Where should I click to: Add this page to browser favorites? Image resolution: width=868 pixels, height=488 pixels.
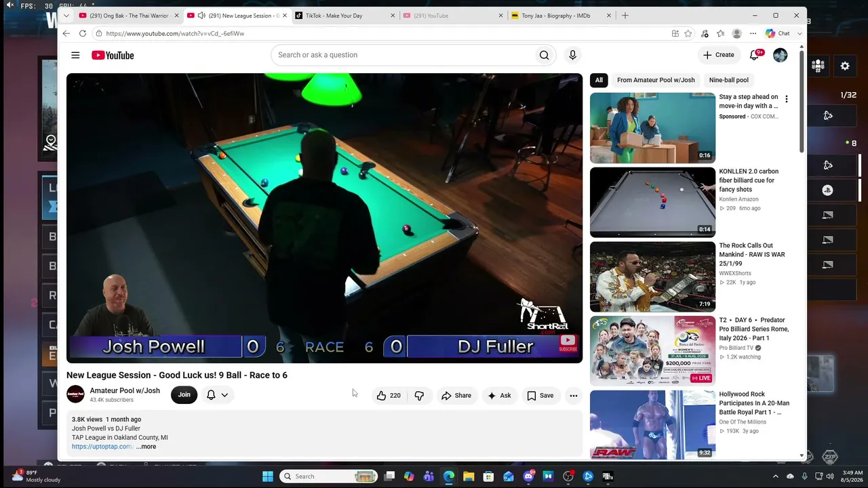point(688,33)
